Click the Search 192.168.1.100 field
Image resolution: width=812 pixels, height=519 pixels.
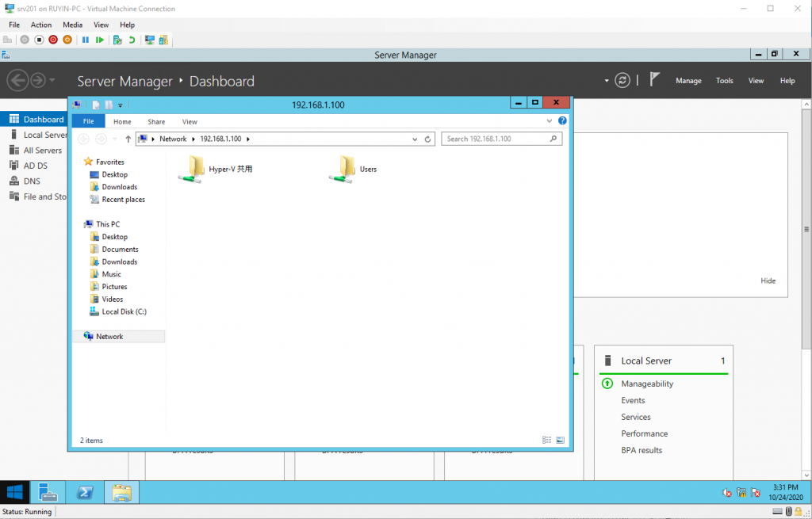[x=501, y=139]
